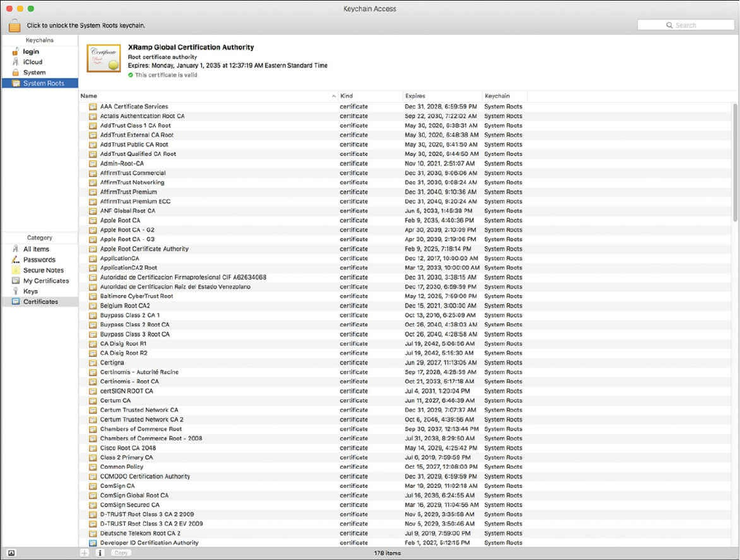Select AddTrust Qualified CA Root row
This screenshot has height=560, width=740.
[x=406, y=154]
